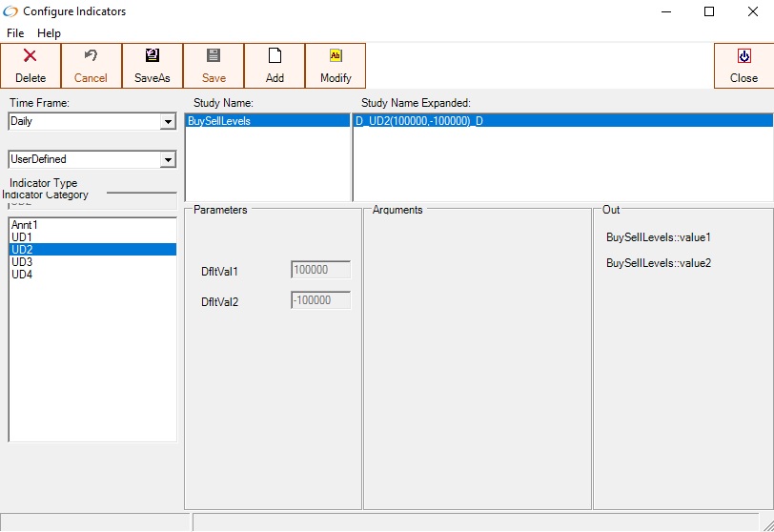Image resolution: width=774 pixels, height=532 pixels.
Task: Add a new indicator with Add icon
Action: coord(275,56)
